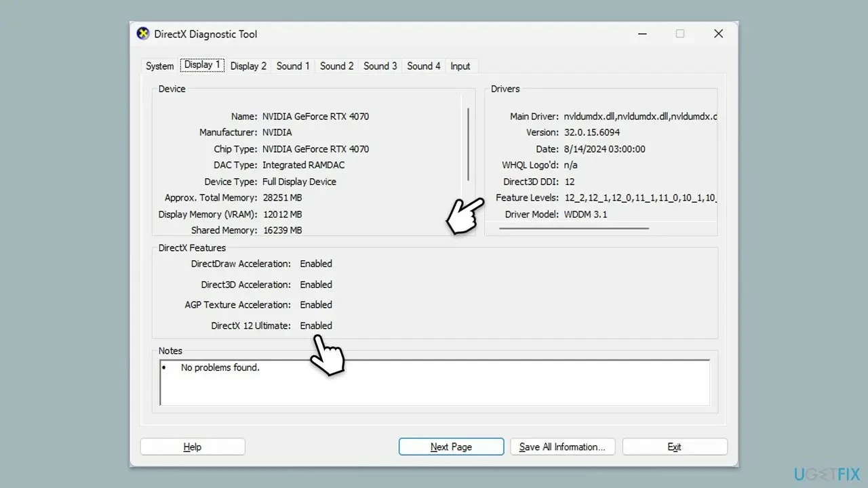Select the Direct3D DDI value 12
The image size is (868, 488).
[570, 182]
